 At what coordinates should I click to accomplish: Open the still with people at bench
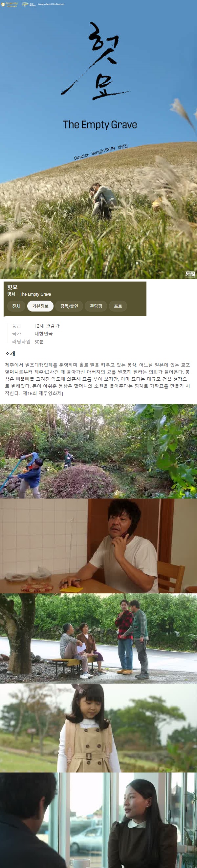click(98, 638)
